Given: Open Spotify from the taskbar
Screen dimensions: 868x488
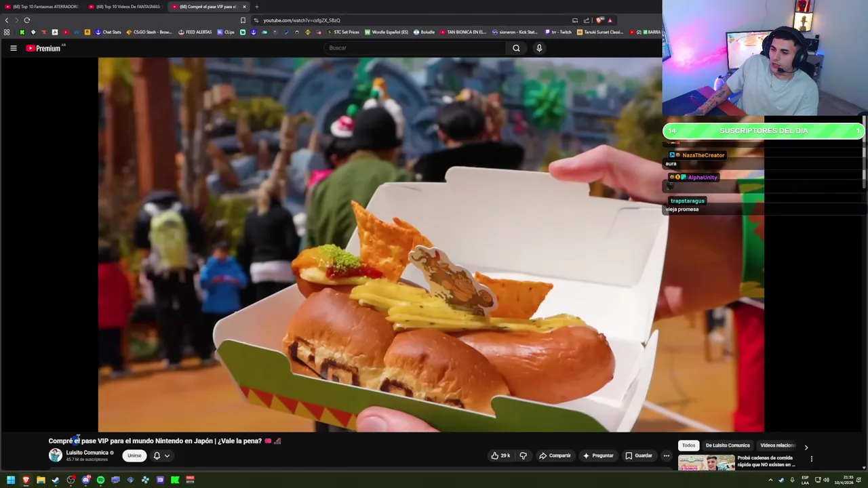Looking at the screenshot, I should point(100,480).
